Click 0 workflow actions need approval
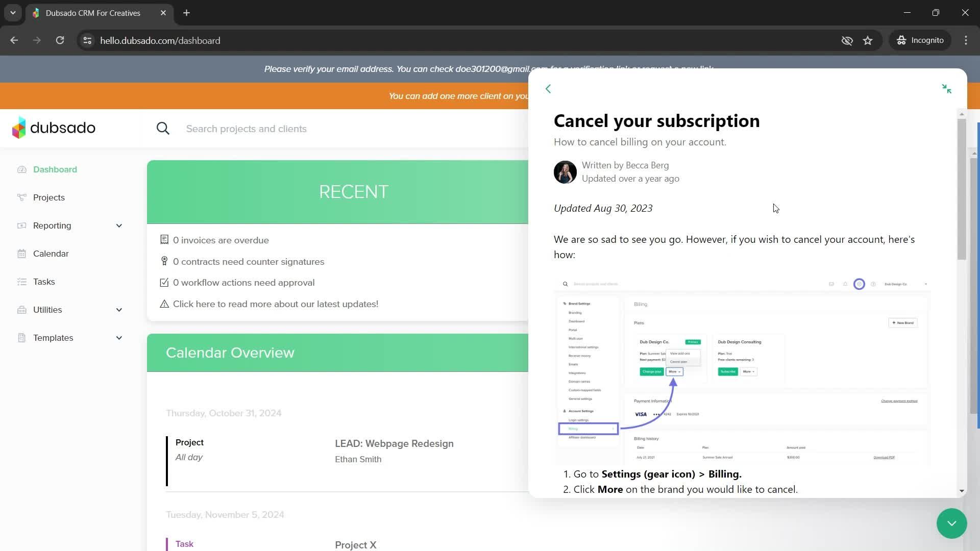This screenshot has width=980, height=551. pos(243,283)
